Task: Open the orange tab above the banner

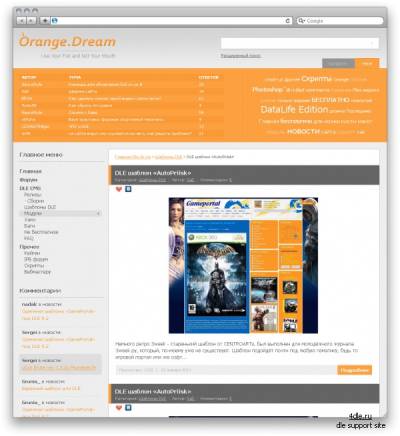Action: pos(367,63)
